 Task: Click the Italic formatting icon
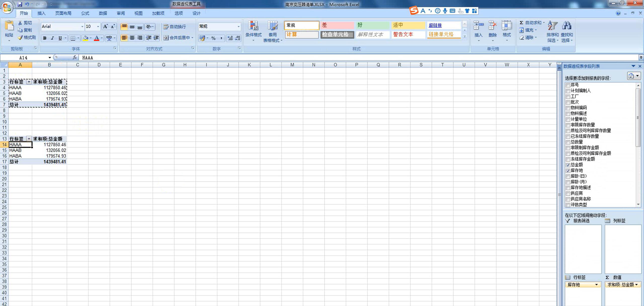52,38
